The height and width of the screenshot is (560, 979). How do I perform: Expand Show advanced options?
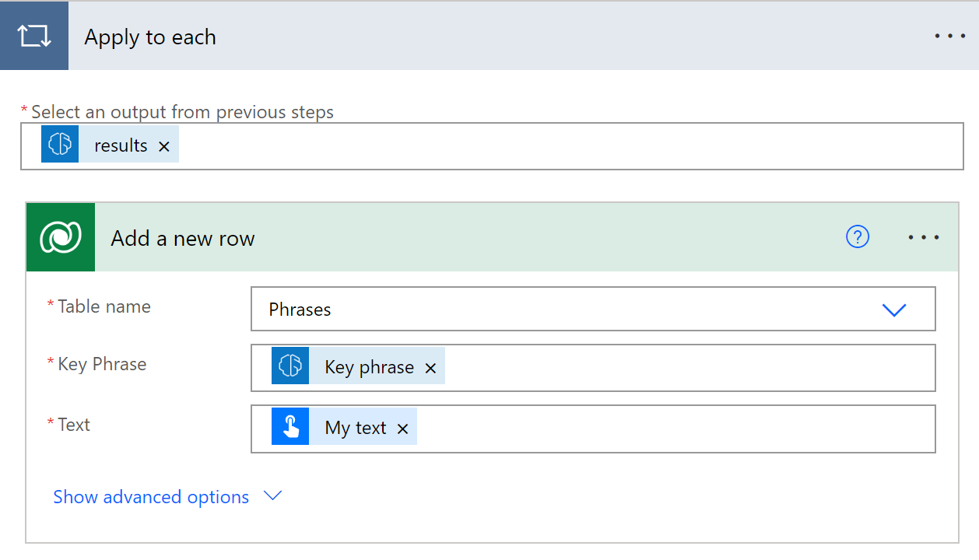(x=272, y=496)
